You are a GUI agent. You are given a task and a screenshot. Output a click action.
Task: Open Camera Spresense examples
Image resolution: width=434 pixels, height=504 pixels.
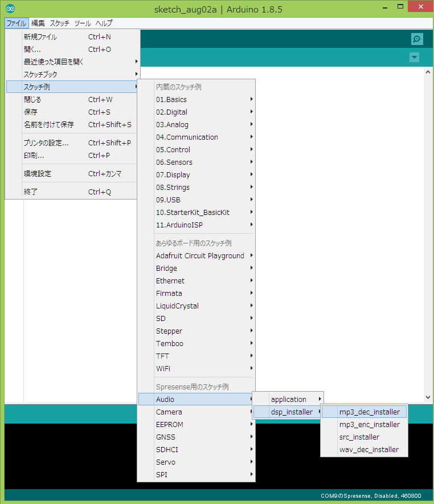point(196,412)
